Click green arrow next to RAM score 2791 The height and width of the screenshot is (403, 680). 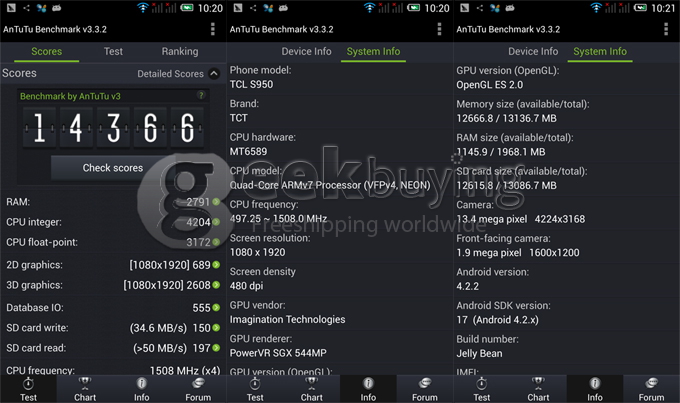click(x=216, y=202)
